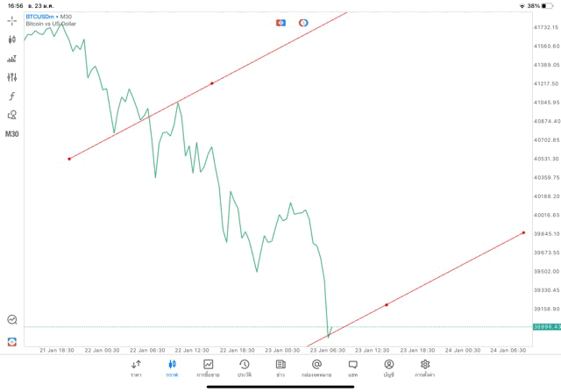Open the บัญชี account tab

point(388,368)
